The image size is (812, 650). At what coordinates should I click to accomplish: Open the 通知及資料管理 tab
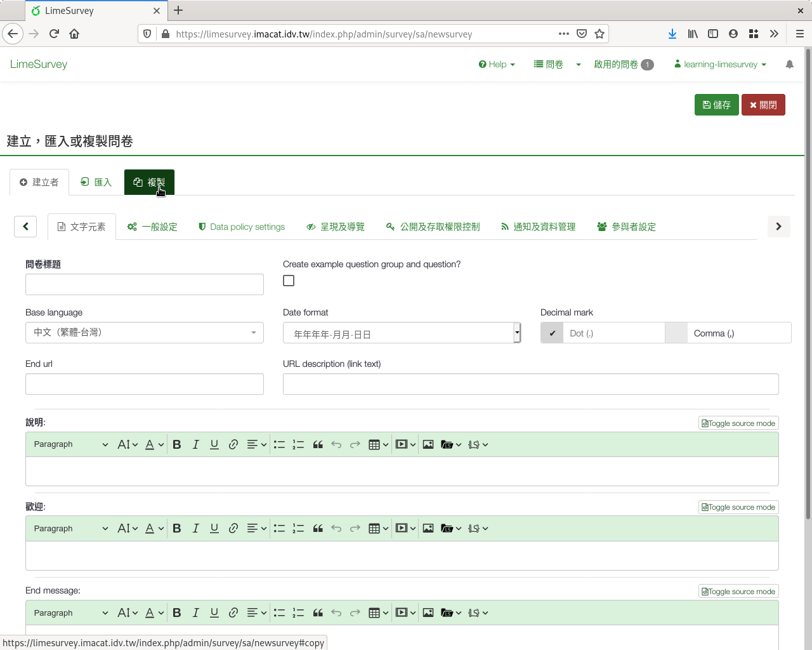tap(539, 227)
